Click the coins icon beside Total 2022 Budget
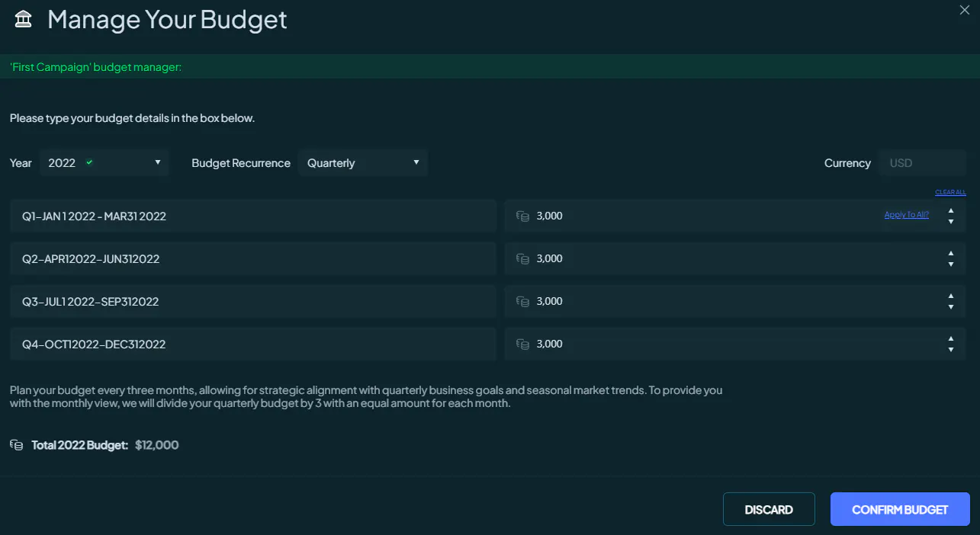Image resolution: width=980 pixels, height=535 pixels. [17, 445]
